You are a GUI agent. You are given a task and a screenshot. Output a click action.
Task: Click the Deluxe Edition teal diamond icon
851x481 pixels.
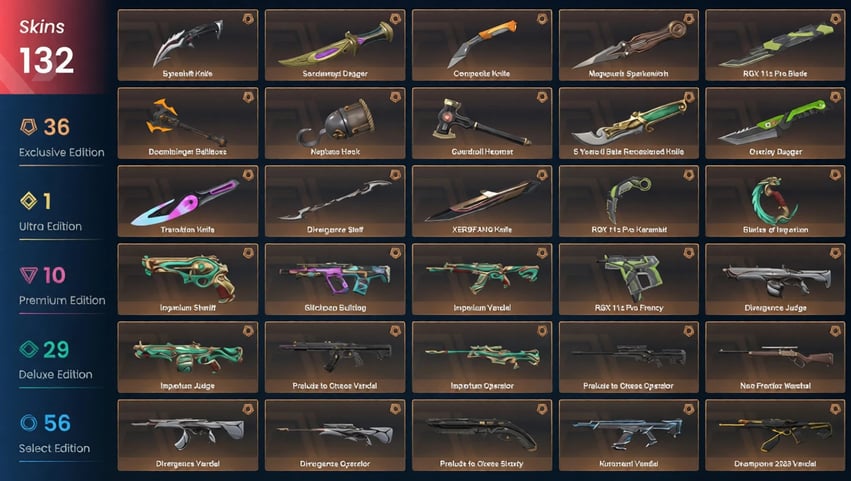[28, 349]
